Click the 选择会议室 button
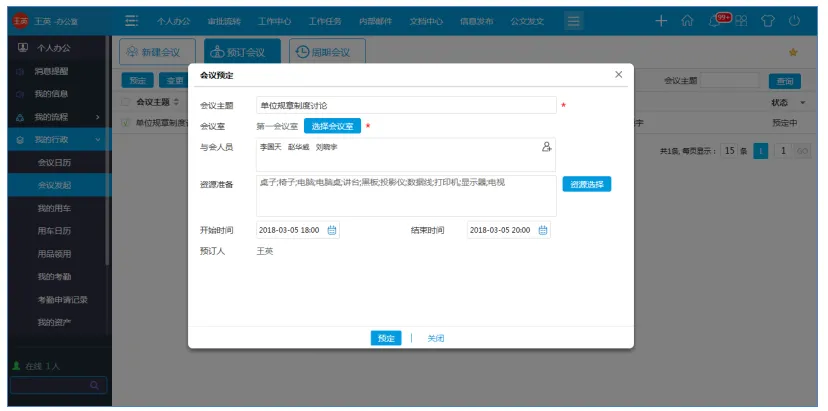The width and height of the screenshot is (828, 411). 332,126
